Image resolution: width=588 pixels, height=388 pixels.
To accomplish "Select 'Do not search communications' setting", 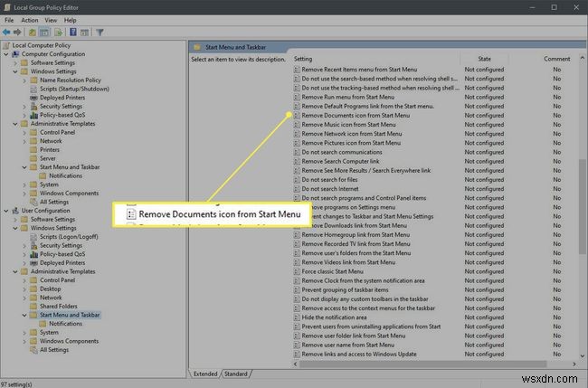I will [x=342, y=152].
